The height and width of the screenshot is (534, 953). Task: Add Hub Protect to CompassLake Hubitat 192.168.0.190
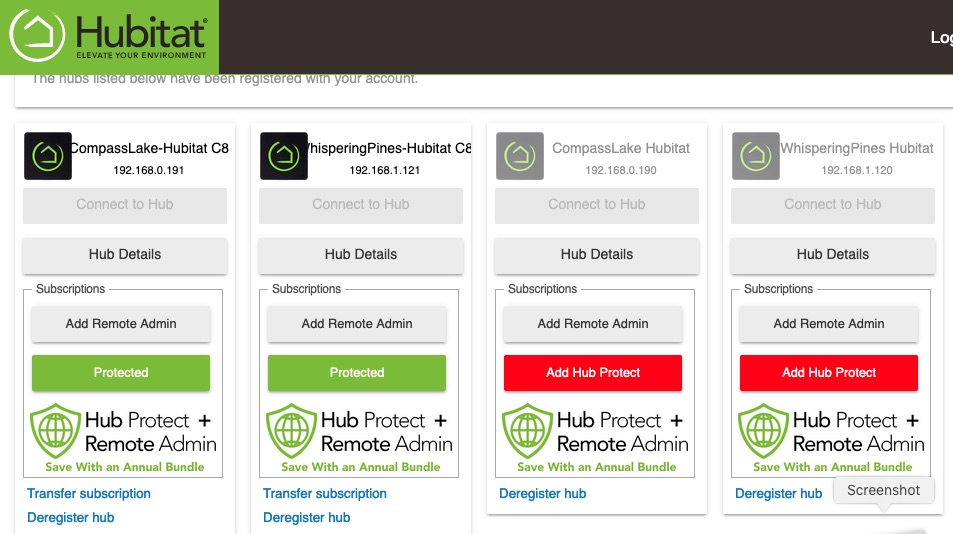(x=593, y=373)
